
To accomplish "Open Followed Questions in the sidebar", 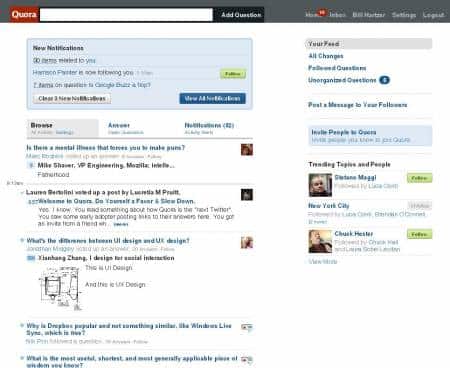I will point(337,68).
